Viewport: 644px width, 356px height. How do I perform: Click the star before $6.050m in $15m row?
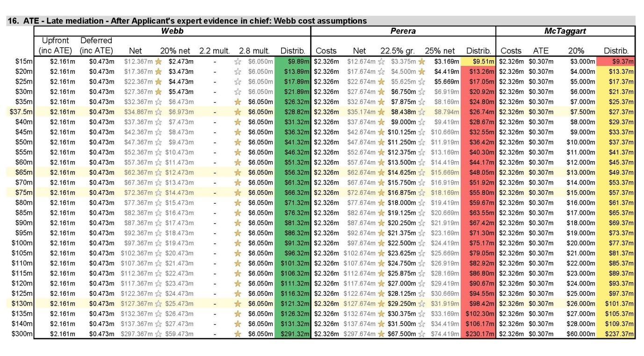237,61
